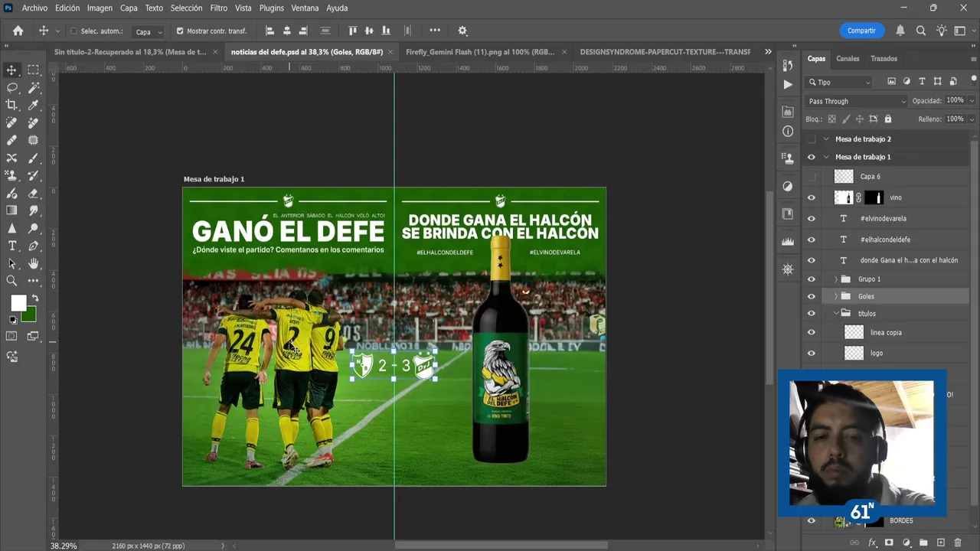Image resolution: width=980 pixels, height=551 pixels.
Task: Hide the logo layer
Action: point(812,354)
